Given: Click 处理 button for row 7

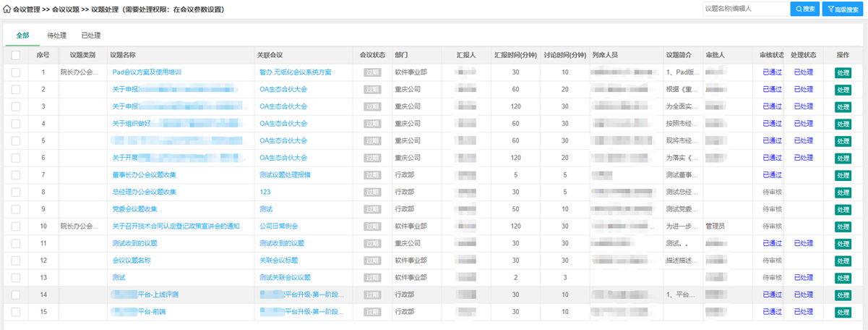Looking at the screenshot, I should pos(843,175).
